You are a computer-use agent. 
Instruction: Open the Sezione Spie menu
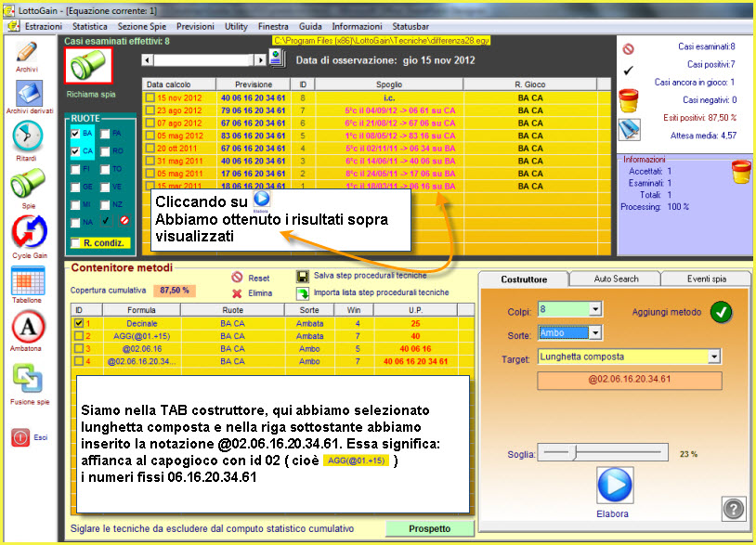tap(142, 27)
